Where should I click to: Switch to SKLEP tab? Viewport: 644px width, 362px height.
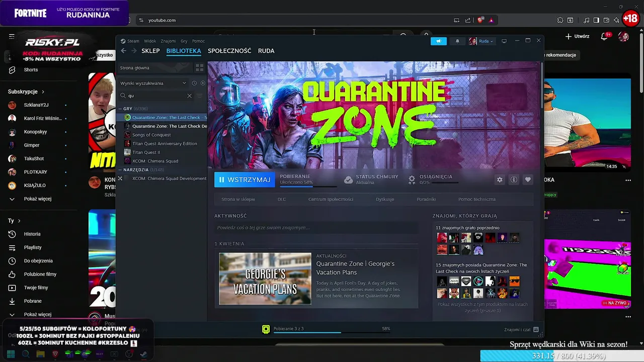[x=150, y=51]
